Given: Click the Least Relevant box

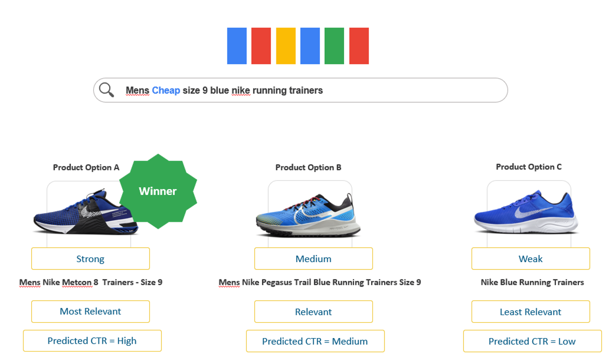Looking at the screenshot, I should point(531,312).
